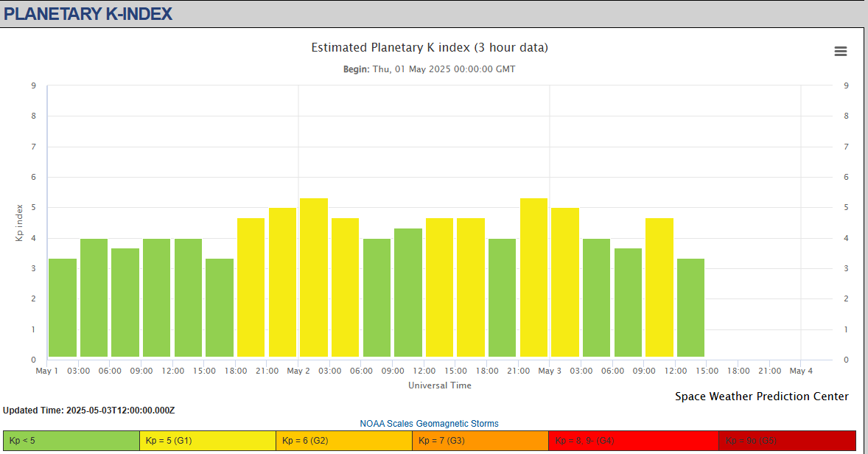
Task: Click the yellow Kp = 5 (G1) legend box
Action: [x=207, y=441]
